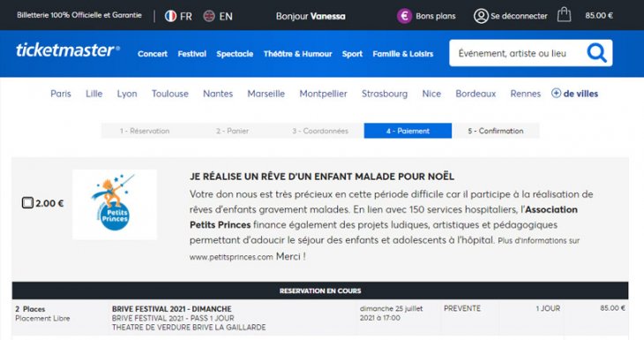Select the Lille city link

94,94
